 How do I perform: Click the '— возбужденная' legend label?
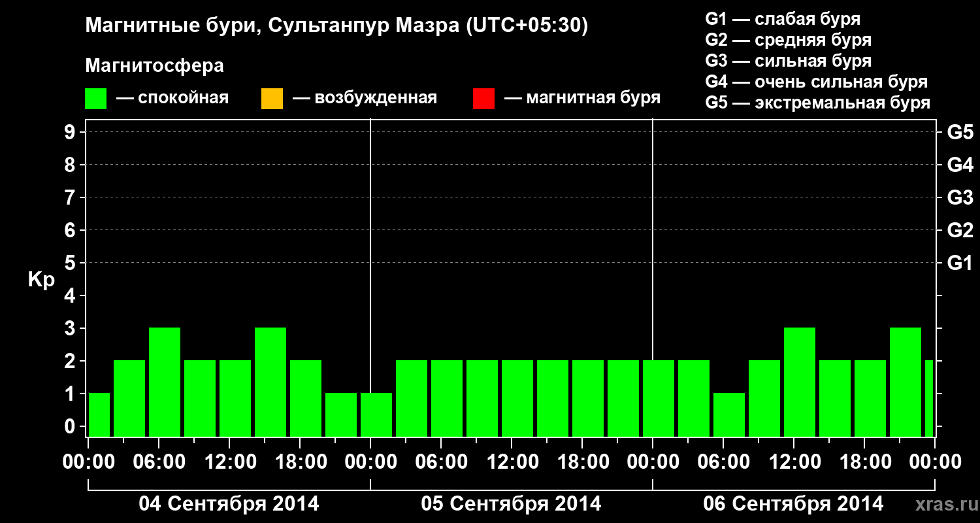tap(365, 99)
